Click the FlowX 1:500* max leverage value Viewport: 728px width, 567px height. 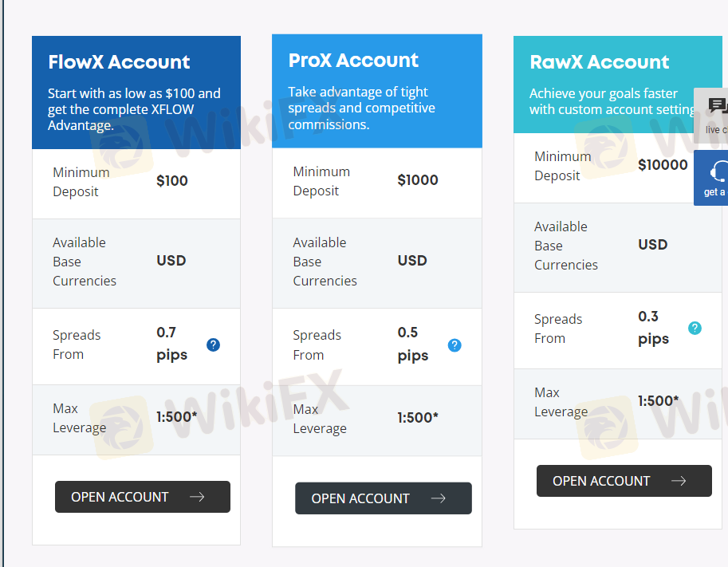coord(177,417)
